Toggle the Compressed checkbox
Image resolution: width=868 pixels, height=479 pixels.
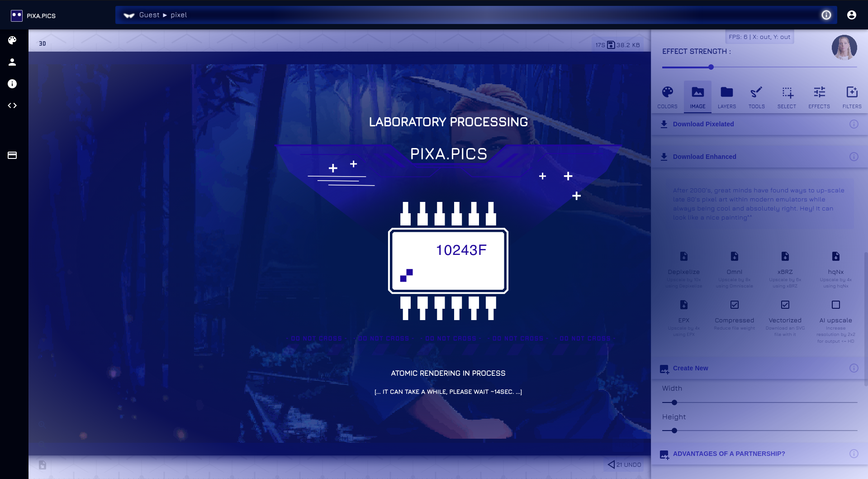[x=735, y=305]
